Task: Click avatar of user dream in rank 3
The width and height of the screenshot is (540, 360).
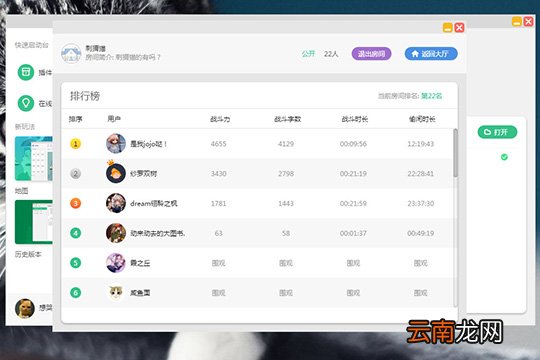Action: pos(116,203)
